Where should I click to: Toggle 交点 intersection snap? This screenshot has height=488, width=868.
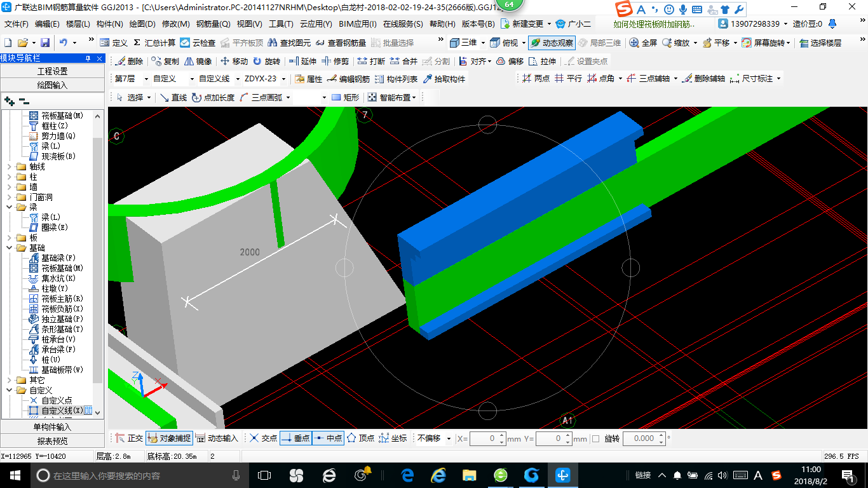[x=263, y=438]
